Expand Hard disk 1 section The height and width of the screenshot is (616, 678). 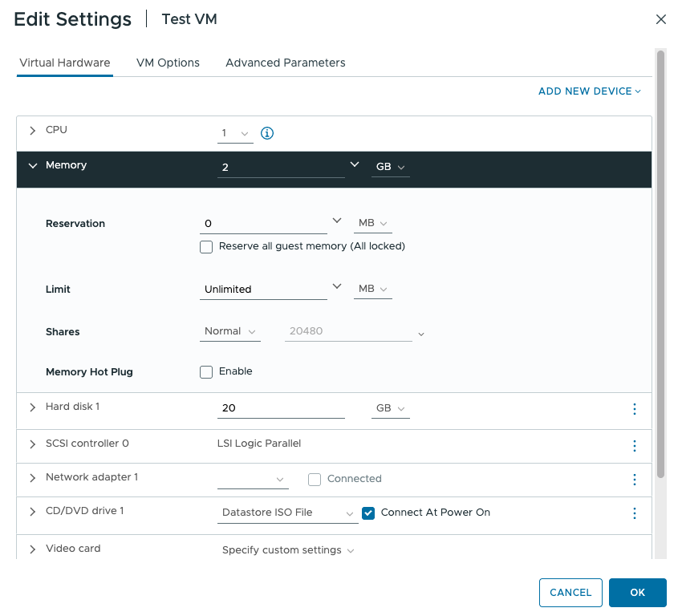click(x=32, y=407)
